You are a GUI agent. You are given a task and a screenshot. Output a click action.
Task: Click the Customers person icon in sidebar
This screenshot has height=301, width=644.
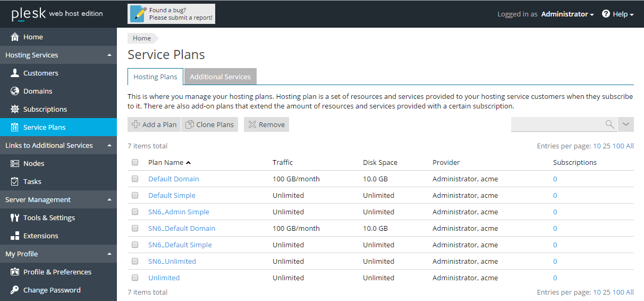pyautogui.click(x=15, y=73)
